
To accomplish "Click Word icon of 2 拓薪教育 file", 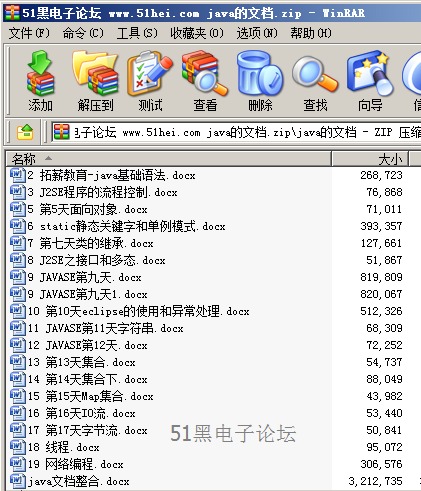I will 18,175.
